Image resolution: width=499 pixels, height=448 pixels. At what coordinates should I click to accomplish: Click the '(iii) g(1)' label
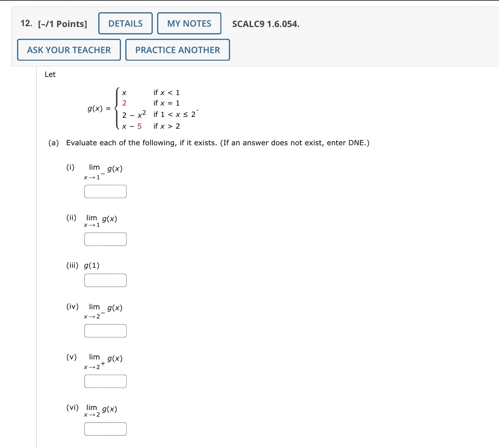(83, 266)
